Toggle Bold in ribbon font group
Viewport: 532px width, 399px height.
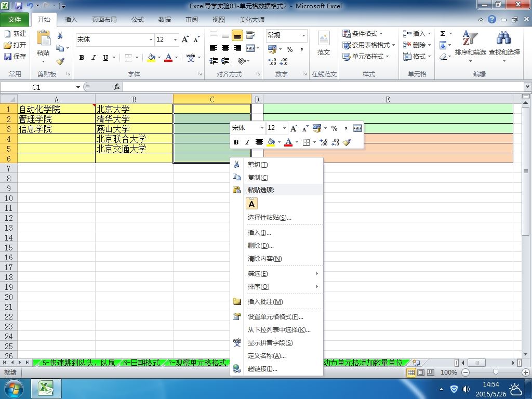point(82,58)
